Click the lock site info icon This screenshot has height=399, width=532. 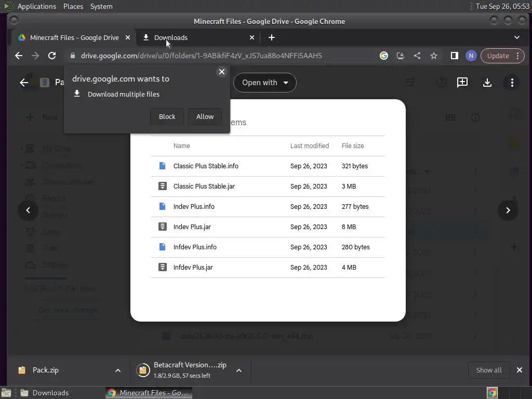[72, 56]
